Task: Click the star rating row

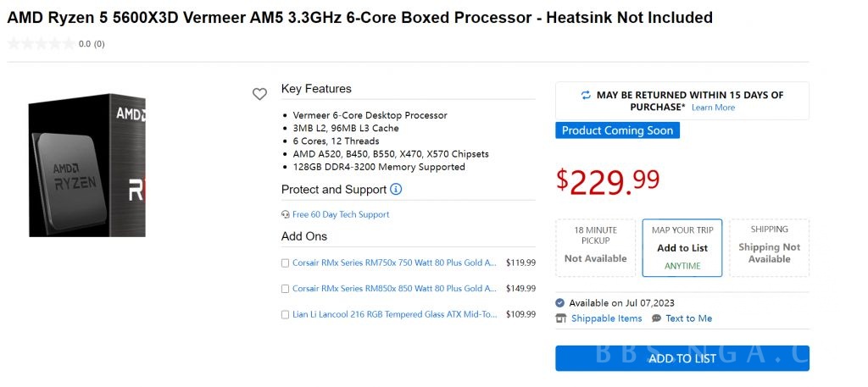Action: point(41,44)
